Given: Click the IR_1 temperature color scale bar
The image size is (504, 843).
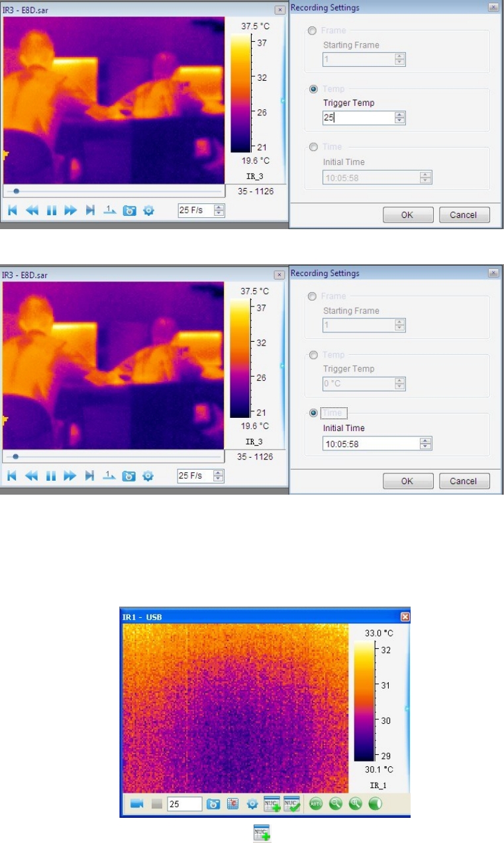Looking at the screenshot, I should (364, 702).
